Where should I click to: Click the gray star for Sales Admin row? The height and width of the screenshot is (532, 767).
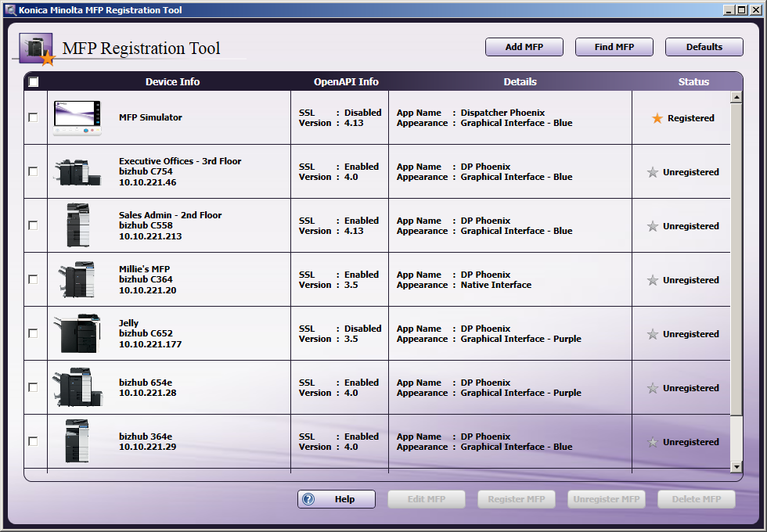[x=653, y=226]
